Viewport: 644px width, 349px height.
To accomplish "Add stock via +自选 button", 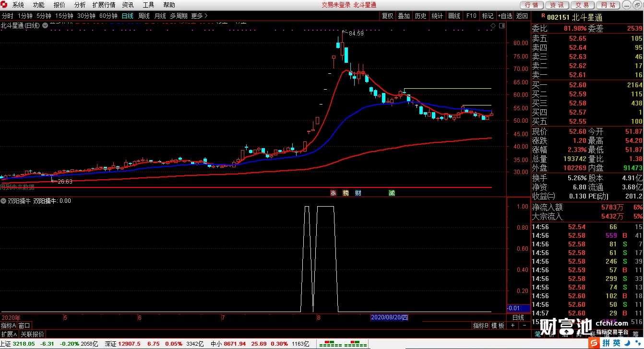I will pos(505,16).
